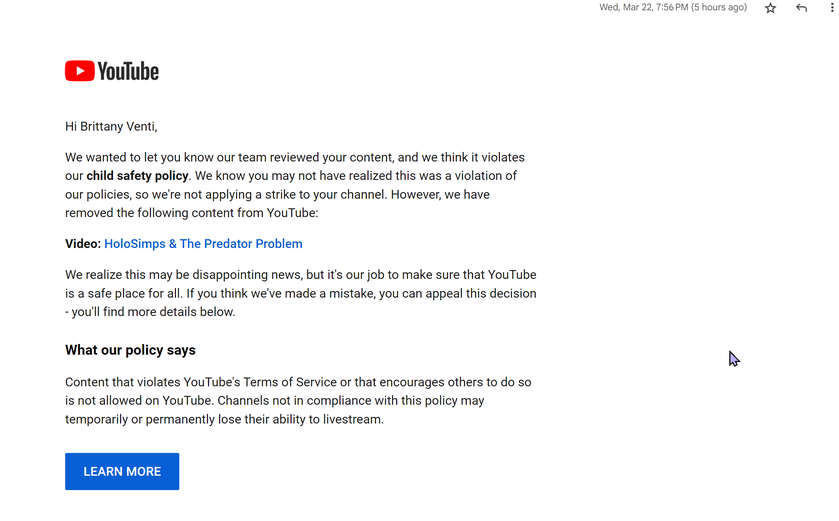
Task: Select the bold text child safety policy
Action: click(x=138, y=176)
